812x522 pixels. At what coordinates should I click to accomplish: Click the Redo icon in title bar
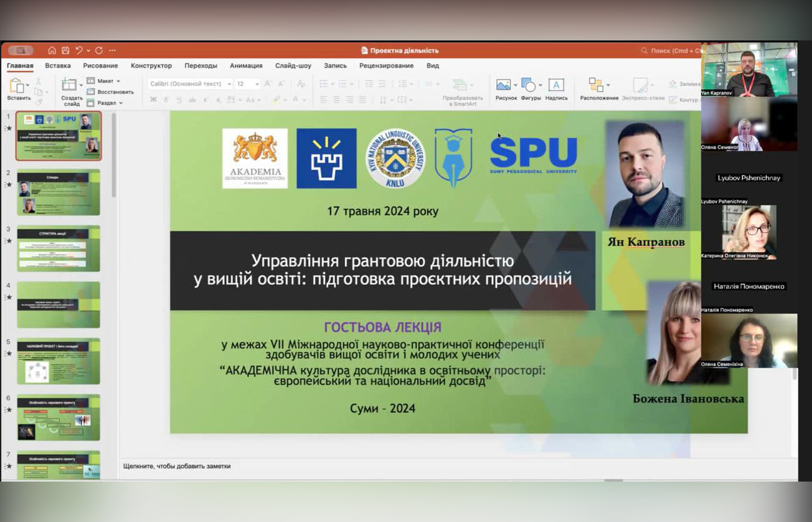click(98, 50)
